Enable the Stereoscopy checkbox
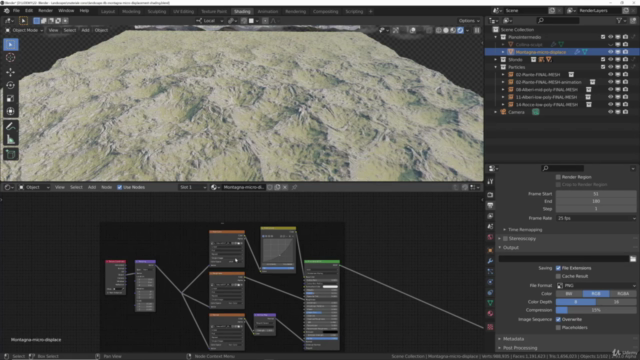 pyautogui.click(x=505, y=238)
